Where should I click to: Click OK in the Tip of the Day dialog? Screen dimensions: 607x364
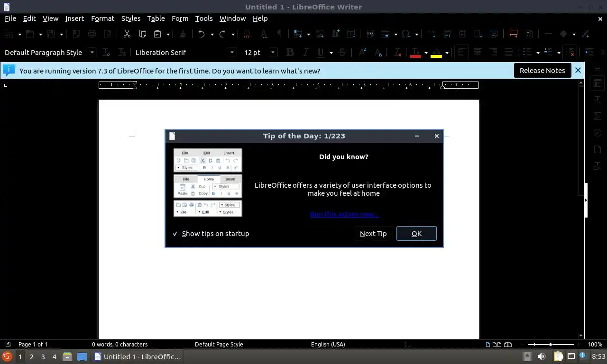(416, 234)
